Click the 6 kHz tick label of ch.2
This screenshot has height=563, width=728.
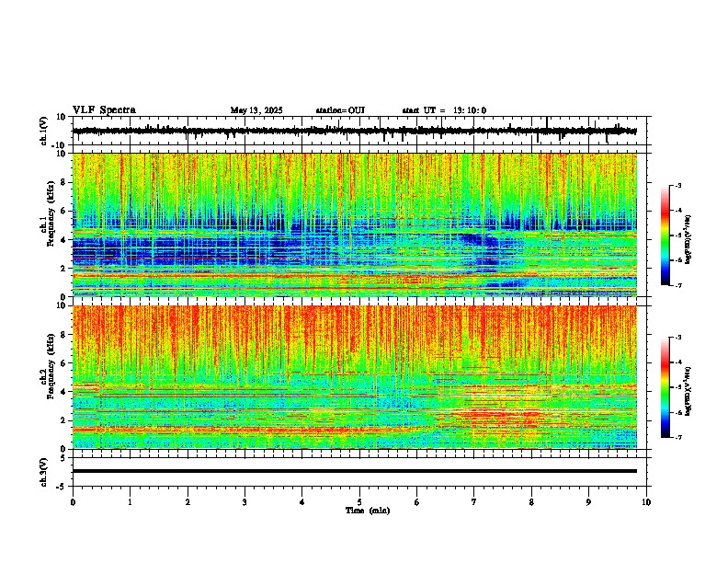click(x=63, y=363)
